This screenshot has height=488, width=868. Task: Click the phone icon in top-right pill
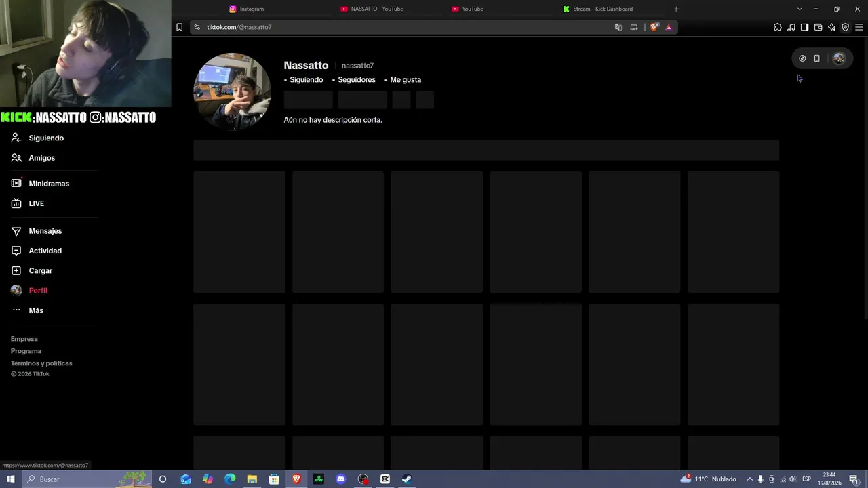click(x=817, y=58)
